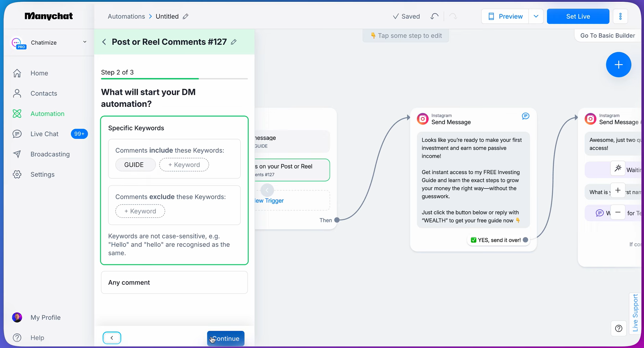Open the help question mark icon
The image size is (644, 348).
click(x=619, y=328)
